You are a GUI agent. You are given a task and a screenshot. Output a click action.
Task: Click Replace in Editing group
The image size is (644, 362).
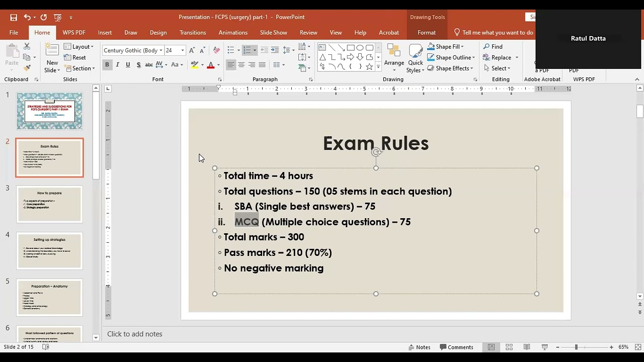(x=497, y=57)
